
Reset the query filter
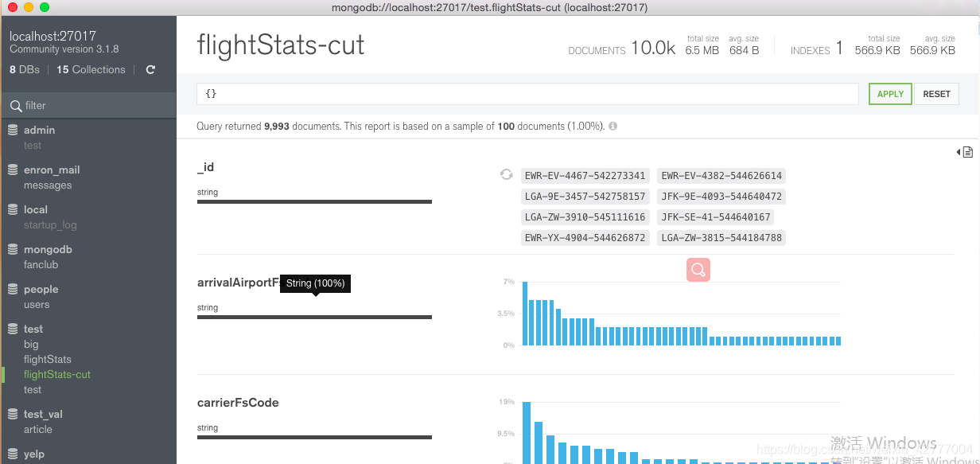[936, 94]
